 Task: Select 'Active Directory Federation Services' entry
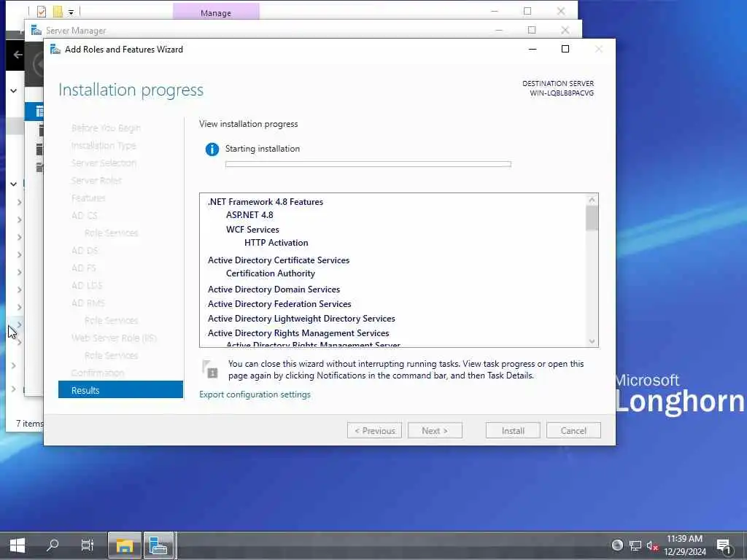279,304
